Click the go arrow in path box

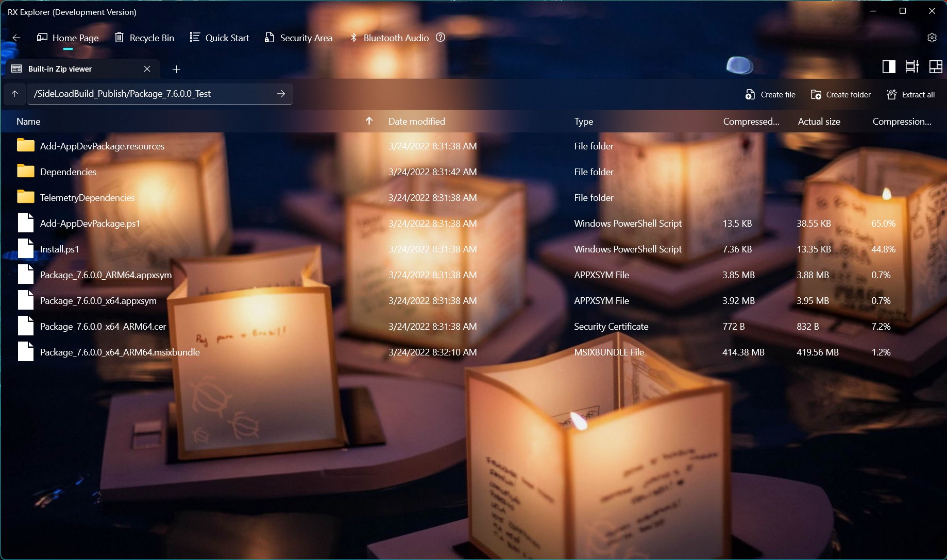click(281, 94)
